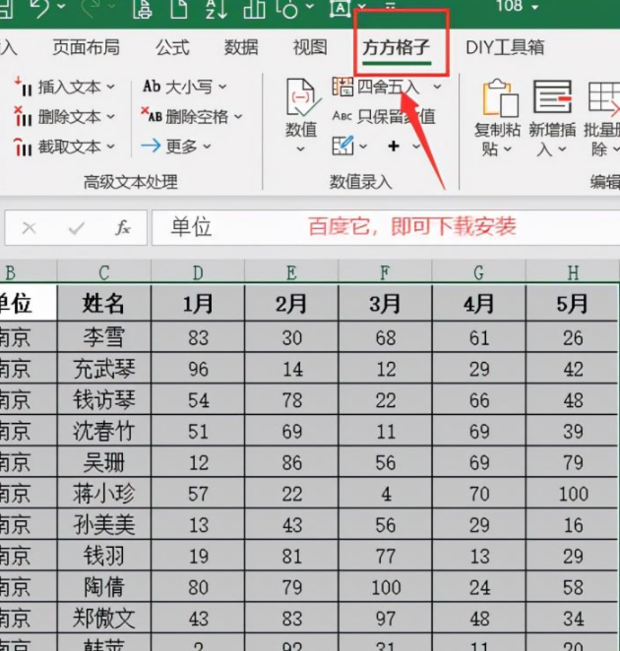The width and height of the screenshot is (620, 651).
Task: Expand the 插入文本 dropdown arrow
Action: (110, 87)
